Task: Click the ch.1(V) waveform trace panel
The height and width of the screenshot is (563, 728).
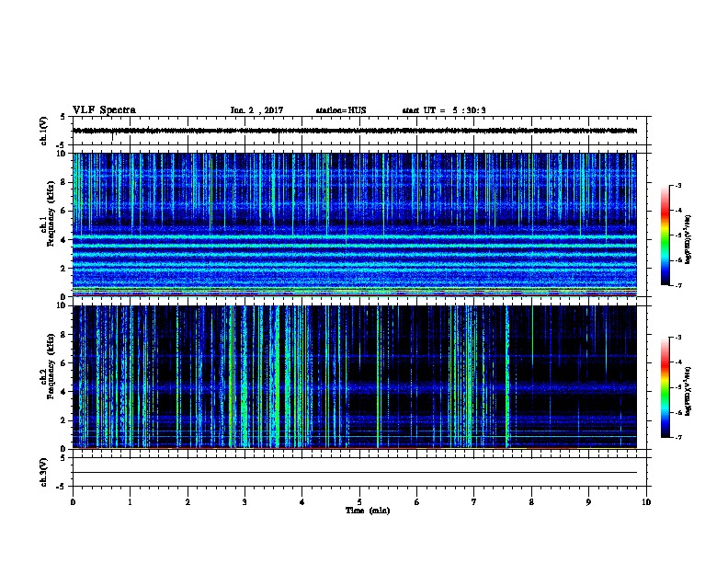Action: [359, 131]
